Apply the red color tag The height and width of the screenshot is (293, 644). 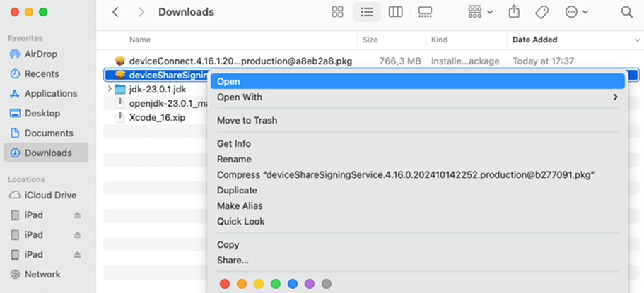click(225, 284)
